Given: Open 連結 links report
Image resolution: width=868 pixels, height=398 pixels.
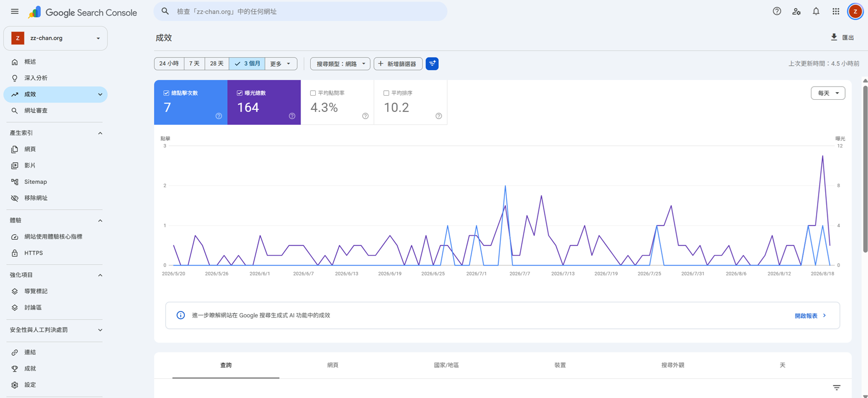Looking at the screenshot, I should (56, 352).
